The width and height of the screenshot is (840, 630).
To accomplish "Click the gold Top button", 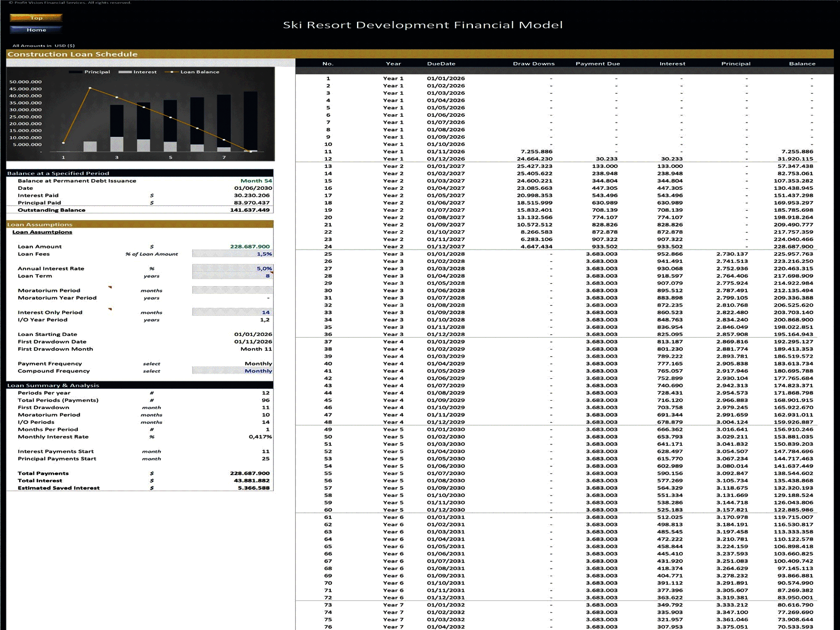I will [36, 18].
